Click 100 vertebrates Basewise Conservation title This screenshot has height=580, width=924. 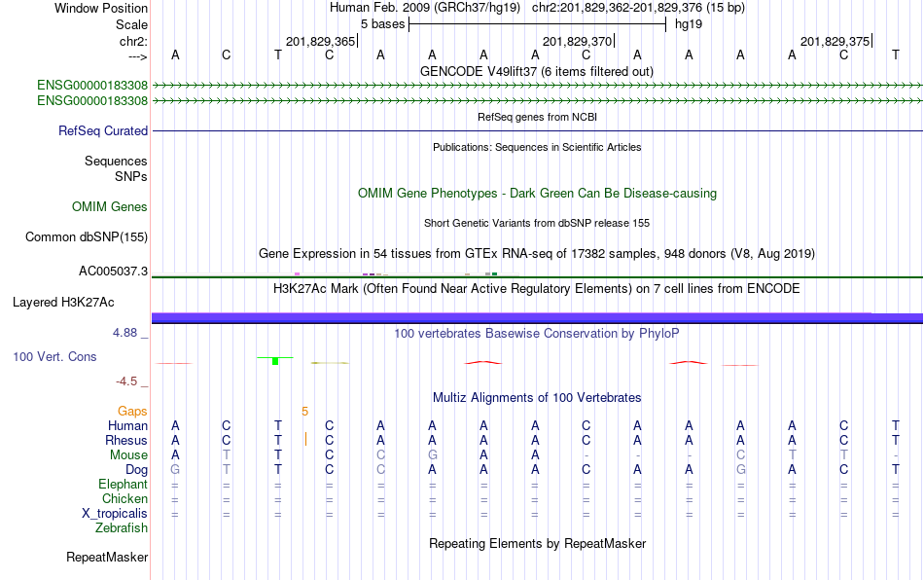pos(537,334)
